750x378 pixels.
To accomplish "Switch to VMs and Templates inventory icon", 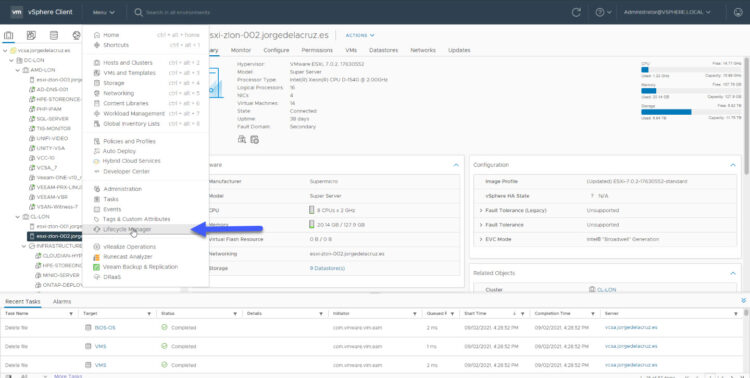I will click(x=31, y=35).
